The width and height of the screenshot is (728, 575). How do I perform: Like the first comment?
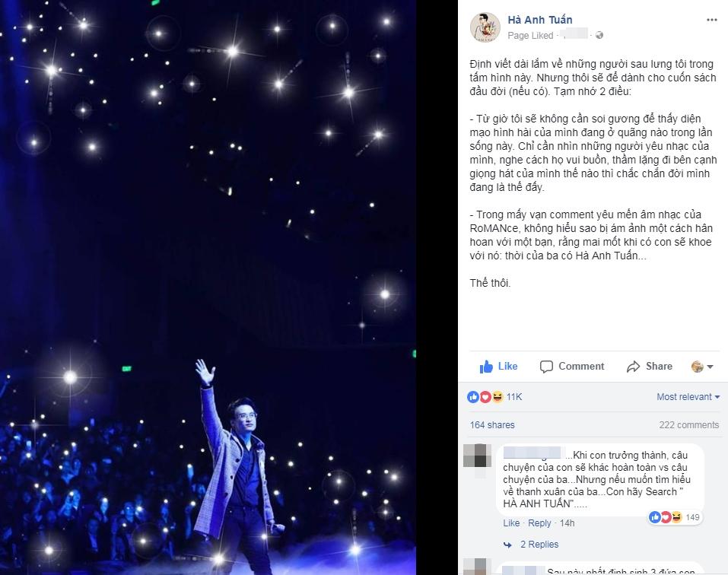point(511,523)
